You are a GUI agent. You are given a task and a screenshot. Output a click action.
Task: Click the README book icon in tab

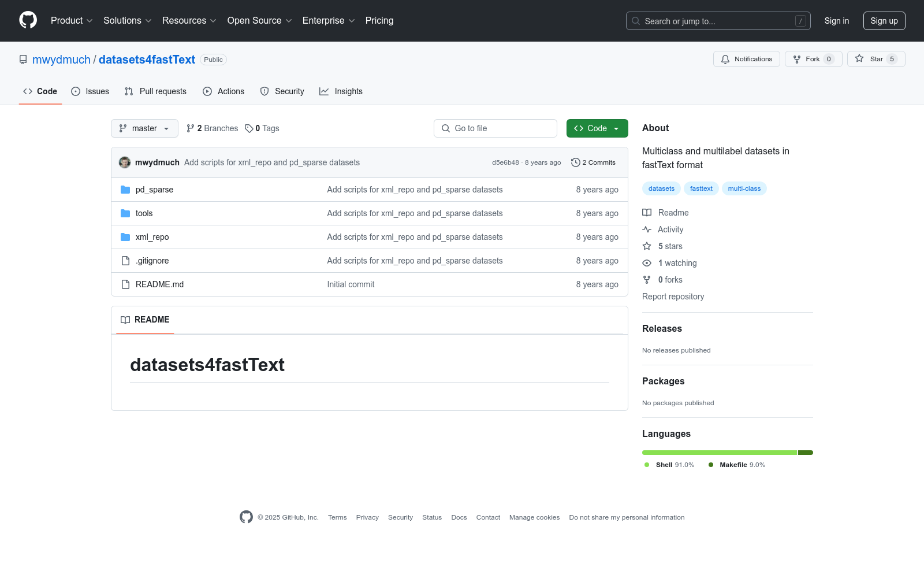[x=125, y=320]
